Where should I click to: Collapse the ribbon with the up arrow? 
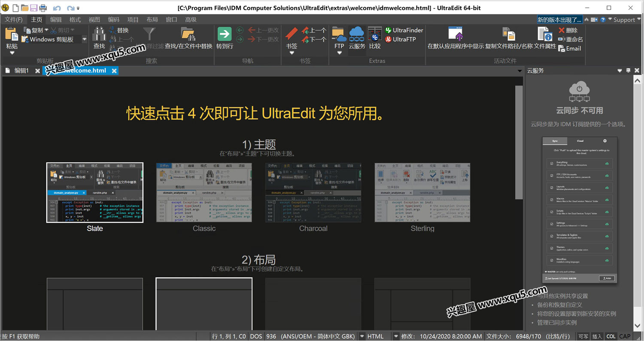click(586, 20)
